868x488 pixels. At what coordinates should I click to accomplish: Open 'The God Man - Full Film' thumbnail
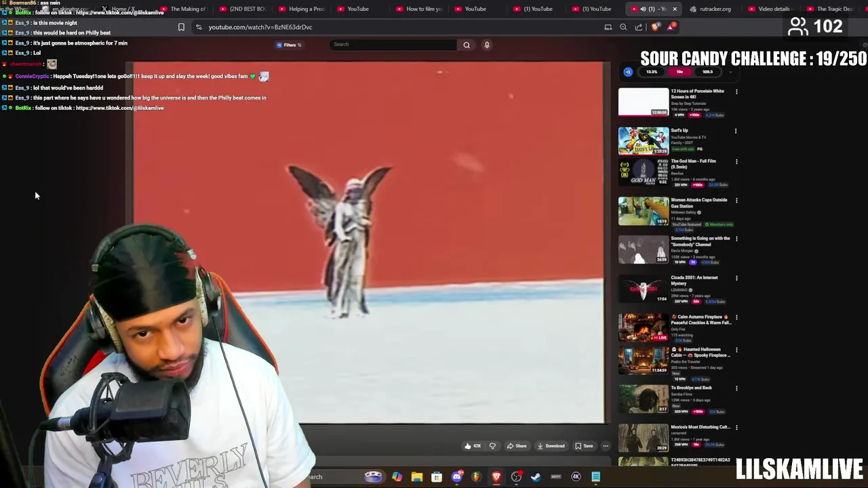(x=643, y=171)
